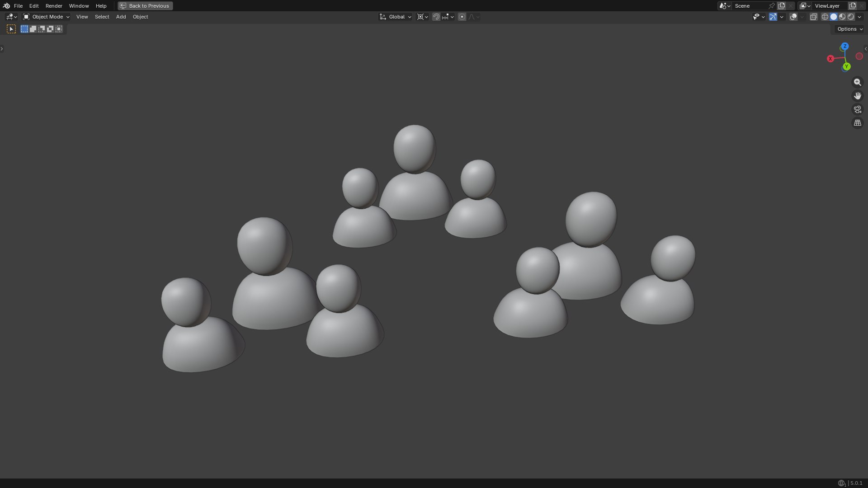Switch to Solid viewport shading

834,17
